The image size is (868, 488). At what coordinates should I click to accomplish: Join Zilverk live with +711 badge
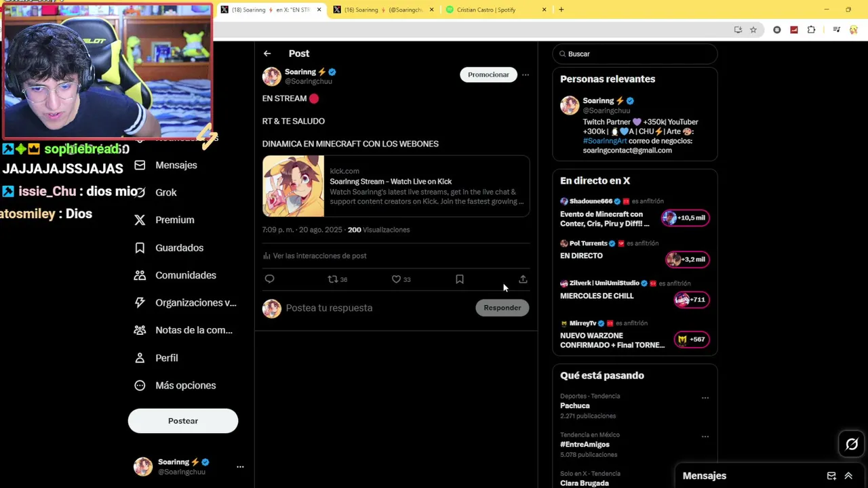[x=691, y=299]
